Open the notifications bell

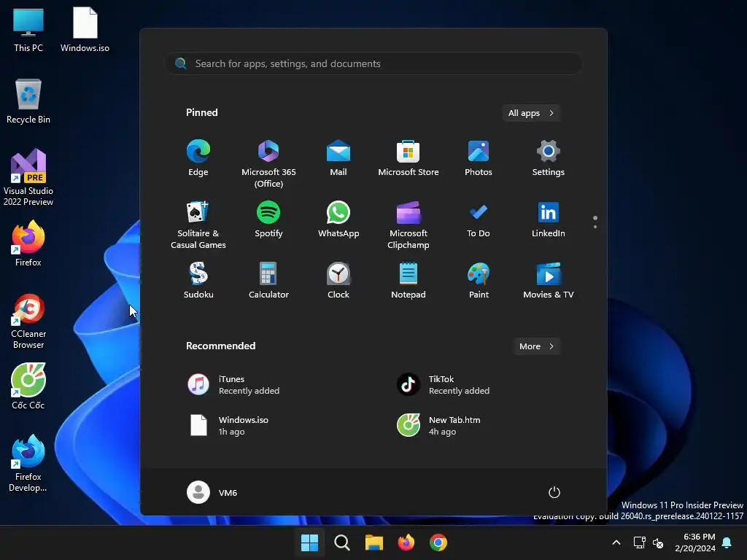[x=727, y=542]
